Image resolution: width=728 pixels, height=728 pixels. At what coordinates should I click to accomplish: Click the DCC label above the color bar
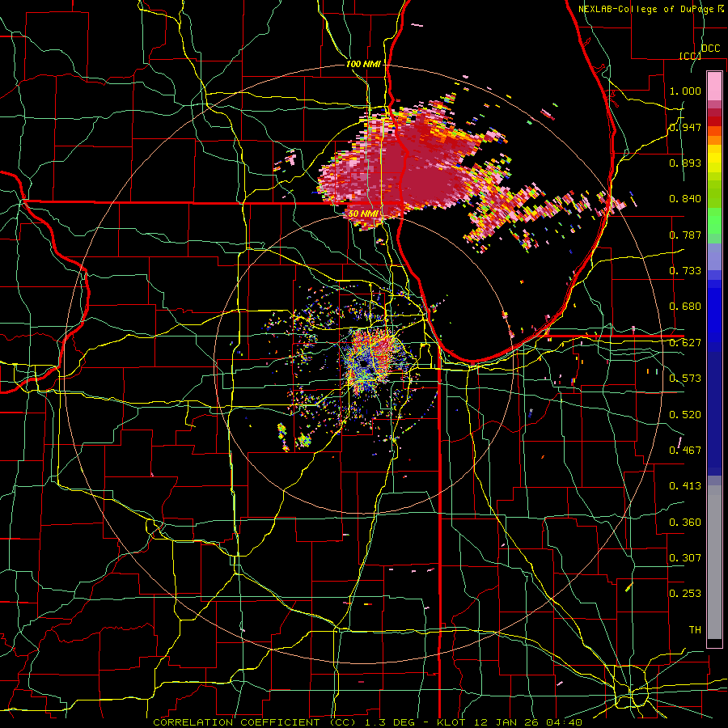click(x=711, y=49)
